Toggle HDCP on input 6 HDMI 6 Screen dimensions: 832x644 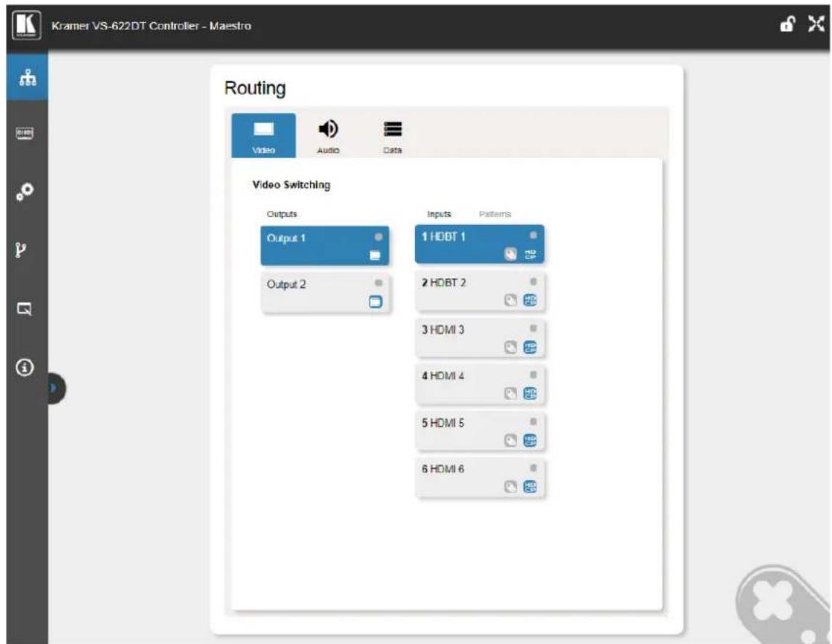[530, 487]
